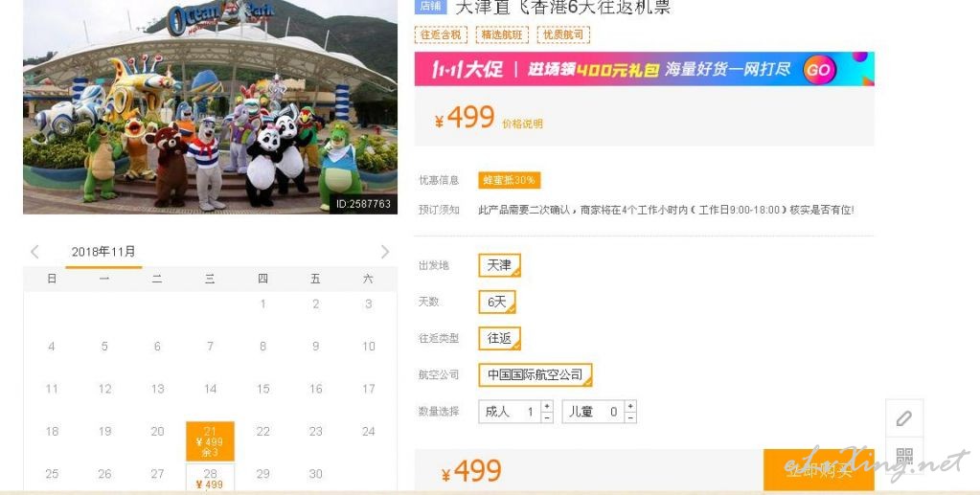Increase child (儿童) quantity with up arrow
Image resolution: width=980 pixels, height=495 pixels.
[x=630, y=406]
